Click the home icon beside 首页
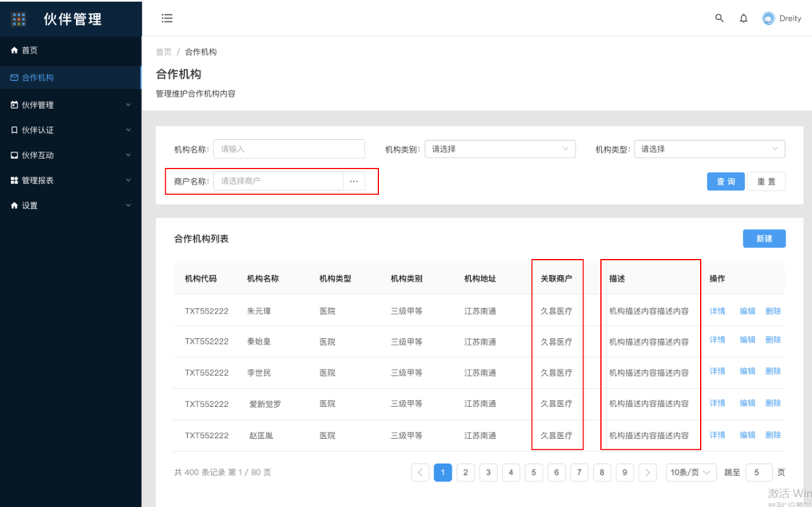Image resolution: width=812 pixels, height=507 pixels. (x=14, y=50)
